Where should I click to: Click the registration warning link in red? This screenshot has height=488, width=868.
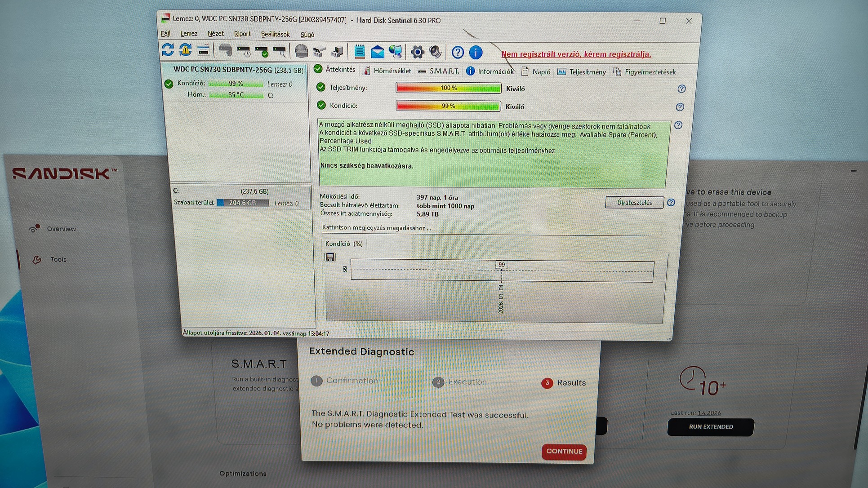pos(576,54)
